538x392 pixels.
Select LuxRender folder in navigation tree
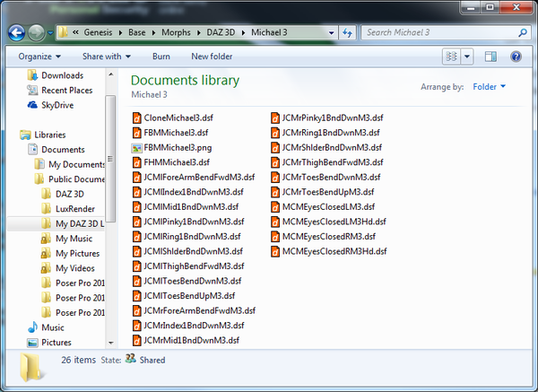point(67,209)
